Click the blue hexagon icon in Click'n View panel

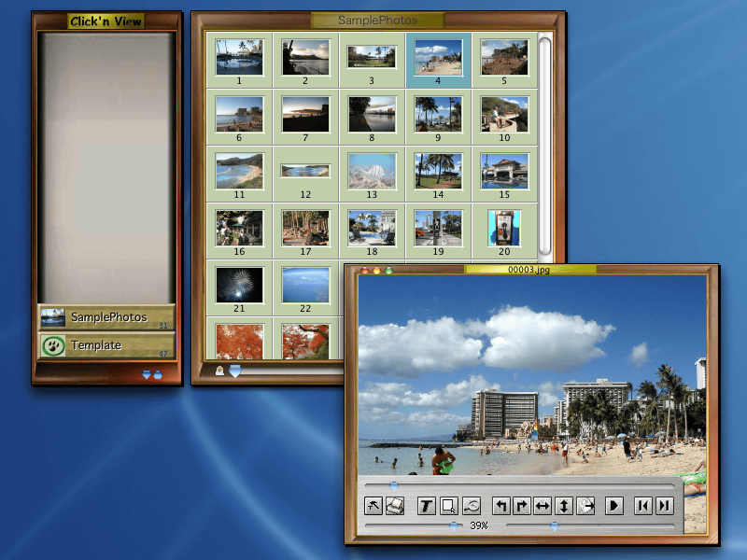[158, 375]
